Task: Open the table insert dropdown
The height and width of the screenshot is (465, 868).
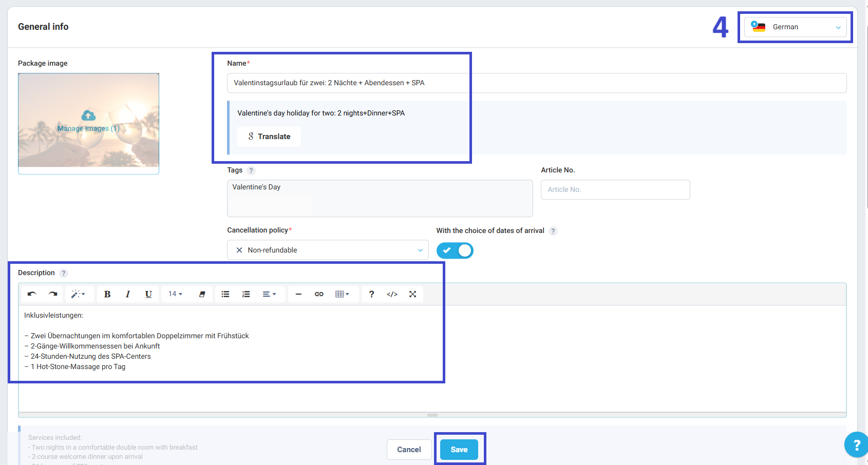Action: [x=342, y=294]
